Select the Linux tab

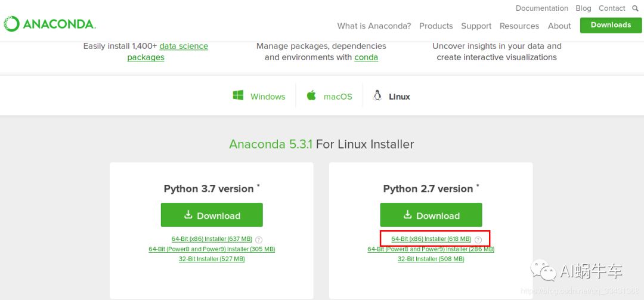pos(391,96)
